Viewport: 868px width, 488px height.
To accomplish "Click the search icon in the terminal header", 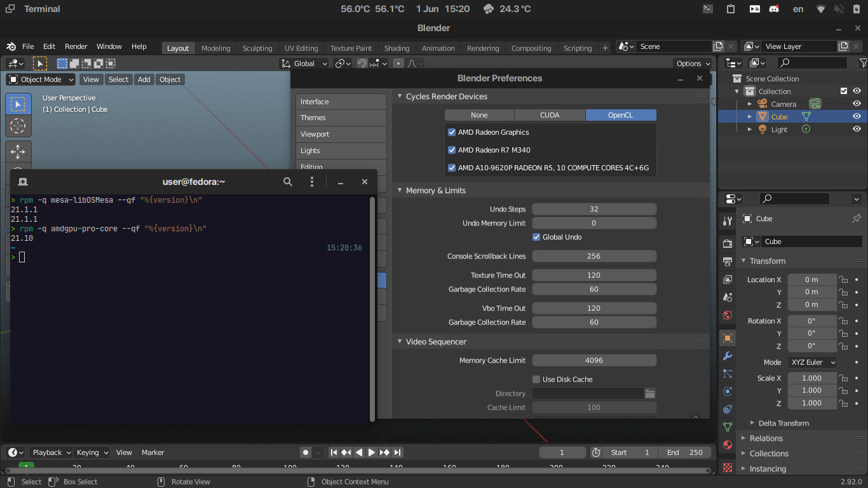I will click(288, 182).
